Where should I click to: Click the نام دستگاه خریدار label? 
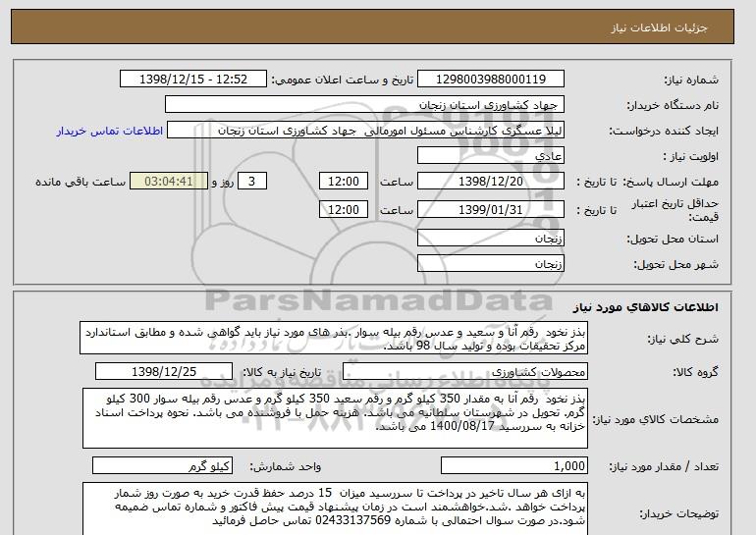tap(673, 105)
